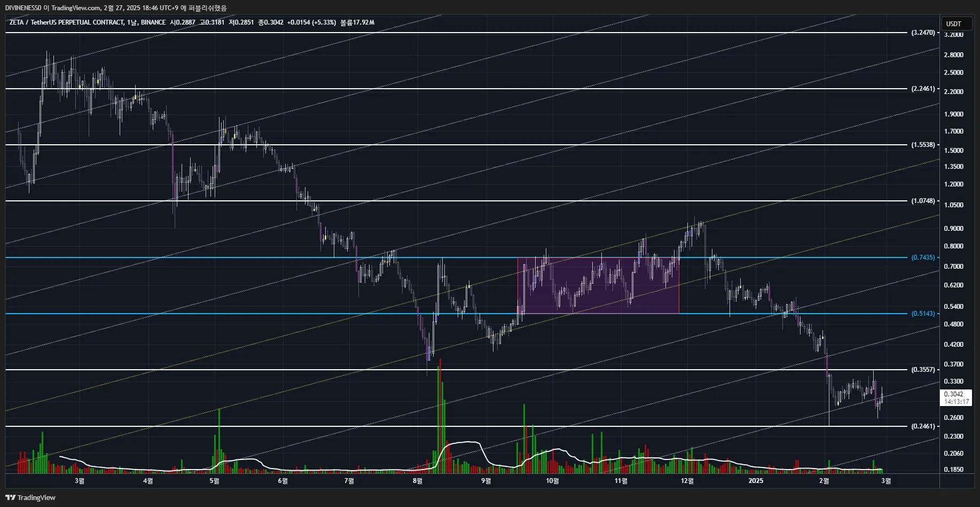Click 0.2600 on the price scale

954,418
